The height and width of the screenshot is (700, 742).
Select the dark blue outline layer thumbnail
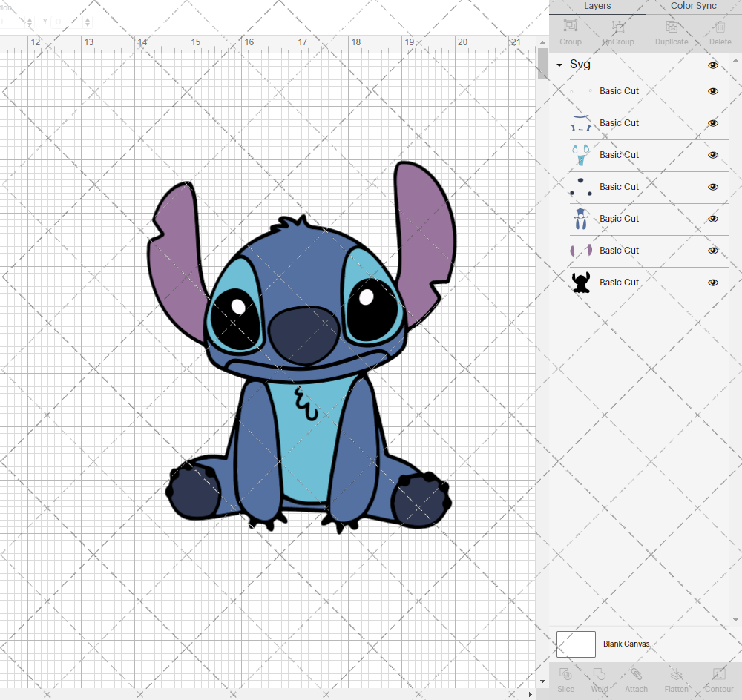(581, 123)
